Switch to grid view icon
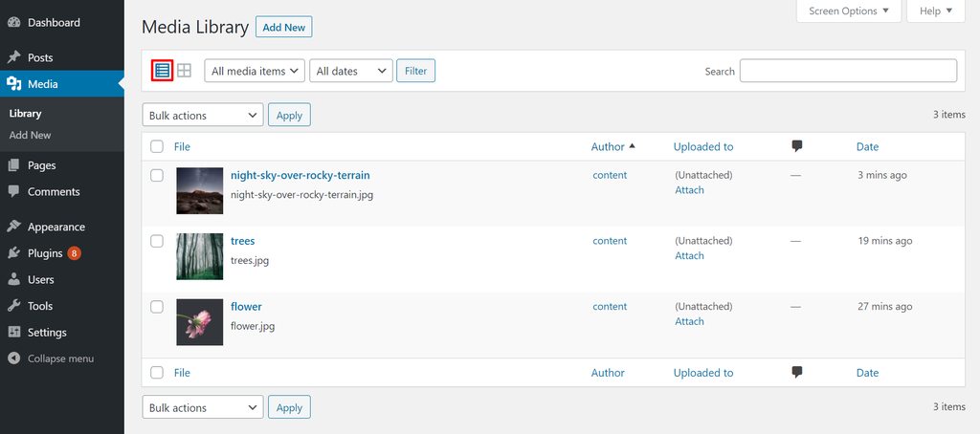 (x=185, y=70)
